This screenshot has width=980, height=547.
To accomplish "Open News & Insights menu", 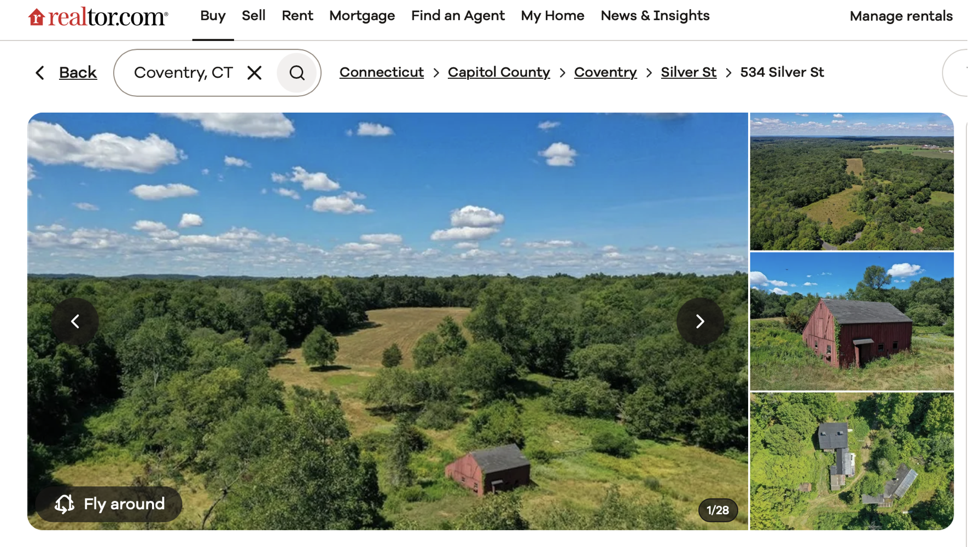I will coord(655,16).
